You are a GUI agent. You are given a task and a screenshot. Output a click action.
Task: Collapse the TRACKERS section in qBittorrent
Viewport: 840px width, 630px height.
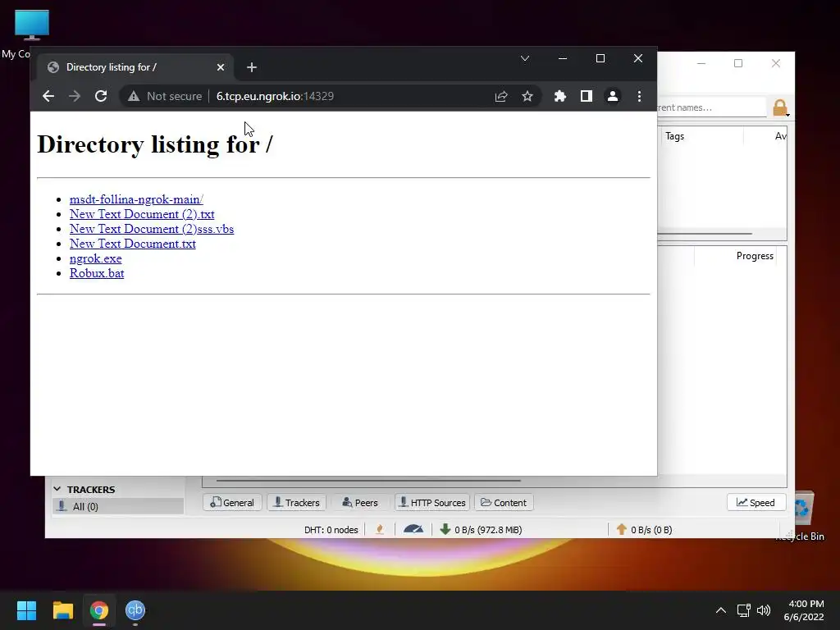[x=57, y=489]
